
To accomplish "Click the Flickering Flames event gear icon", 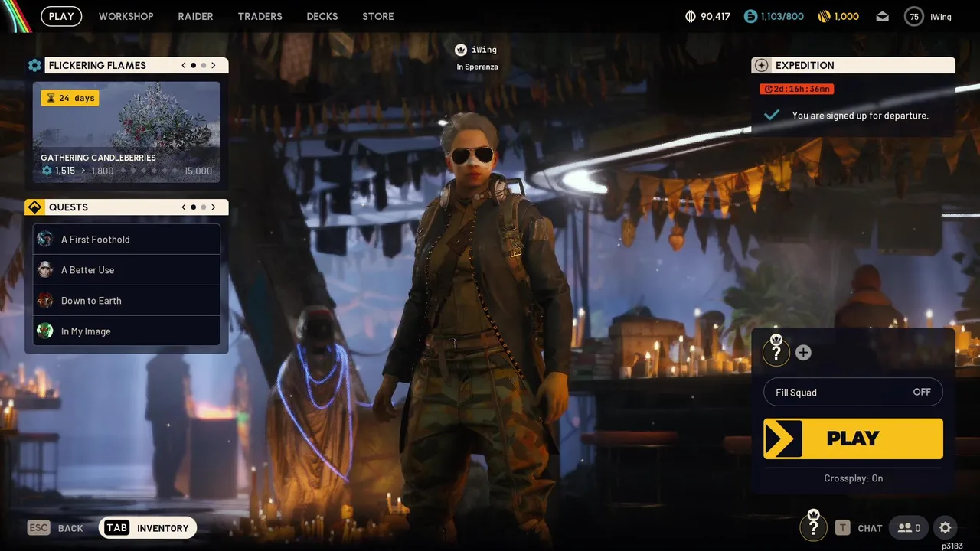I will coord(34,66).
